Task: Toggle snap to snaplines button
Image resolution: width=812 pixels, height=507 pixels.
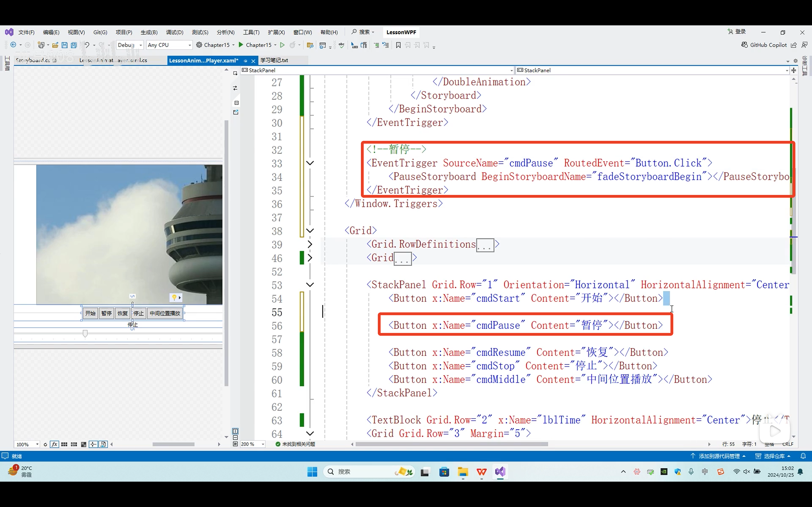Action: [x=93, y=444]
